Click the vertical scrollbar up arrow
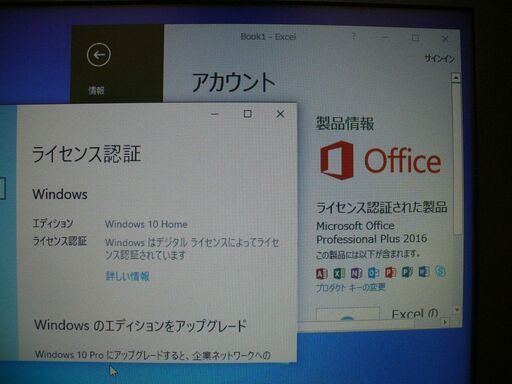 [x=456, y=78]
